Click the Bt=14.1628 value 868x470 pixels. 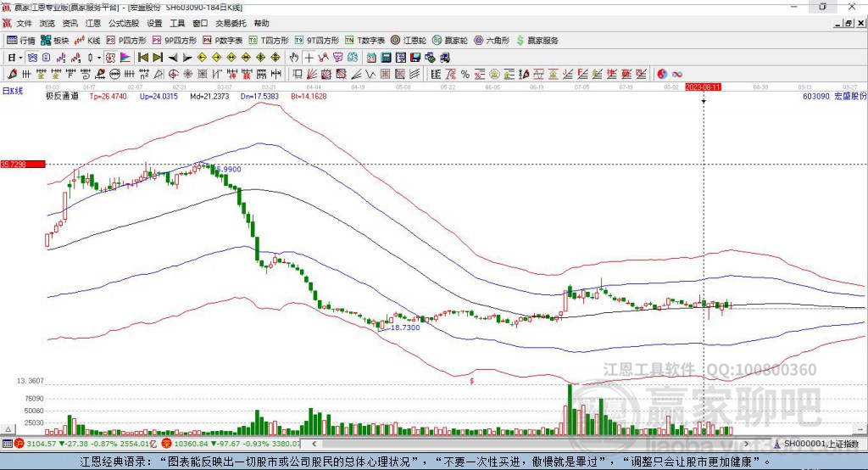click(309, 96)
